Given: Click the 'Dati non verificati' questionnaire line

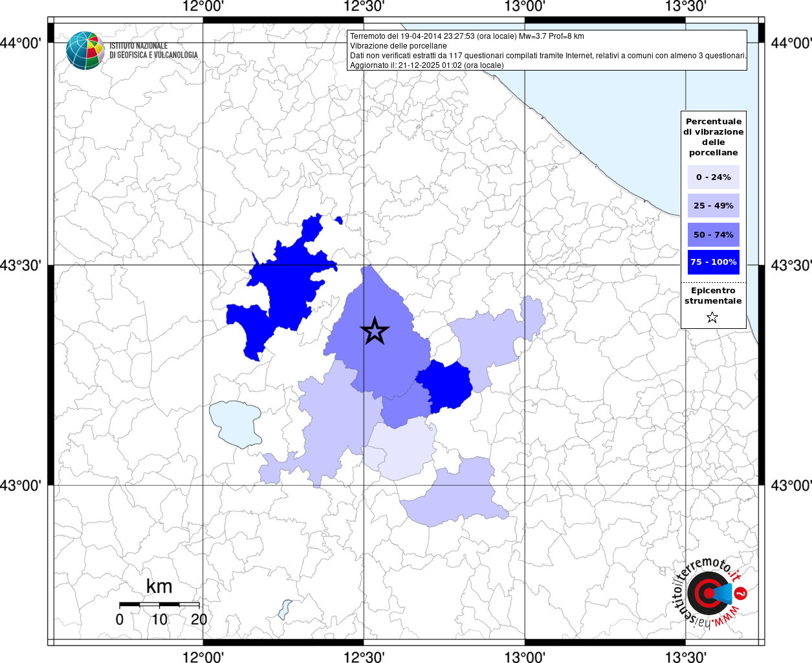Looking at the screenshot, I should tap(548, 56).
